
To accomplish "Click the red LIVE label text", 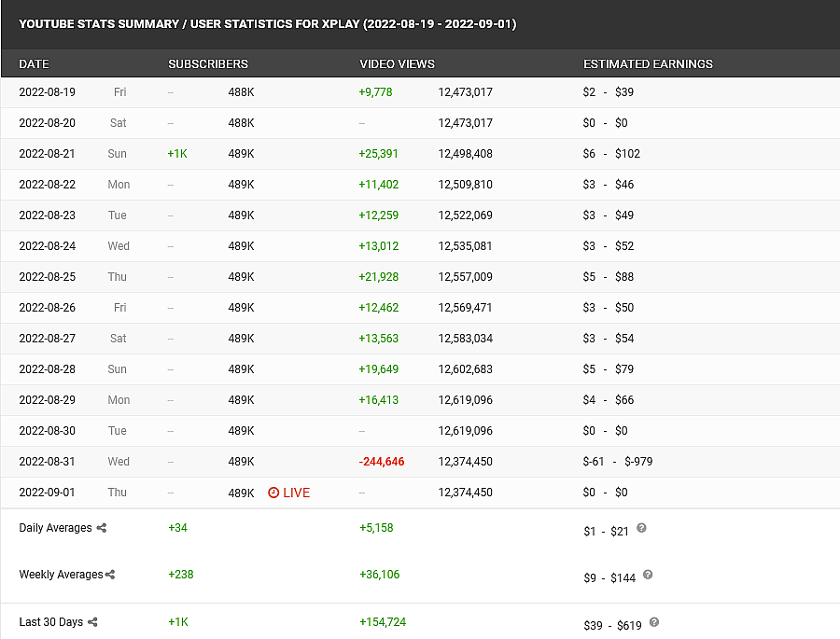I will point(296,493).
